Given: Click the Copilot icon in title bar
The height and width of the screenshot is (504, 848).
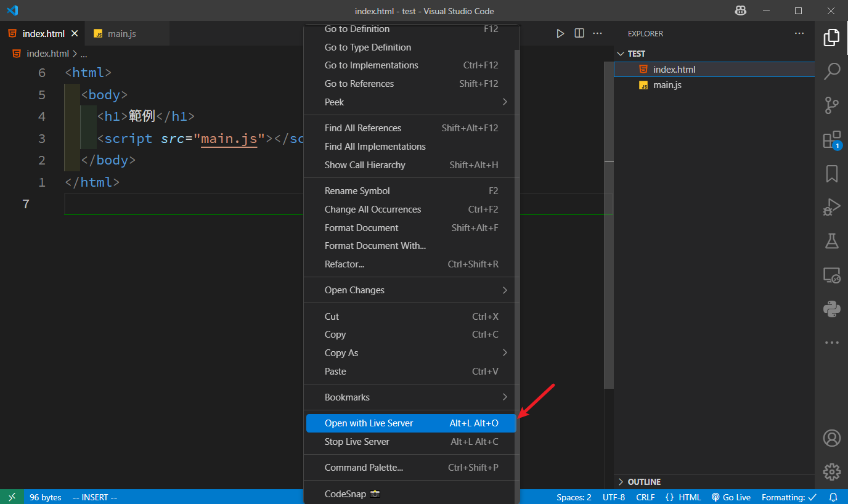Looking at the screenshot, I should click(741, 10).
